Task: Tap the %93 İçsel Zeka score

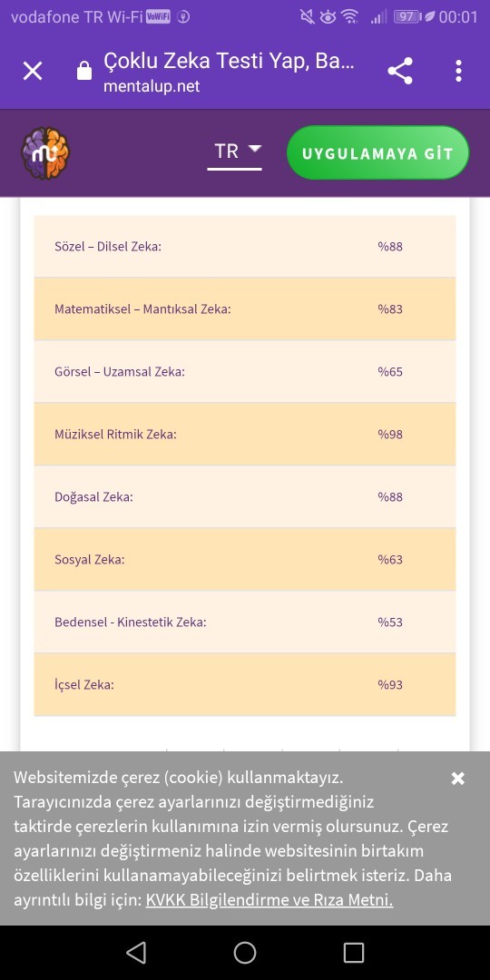Action: pos(390,684)
